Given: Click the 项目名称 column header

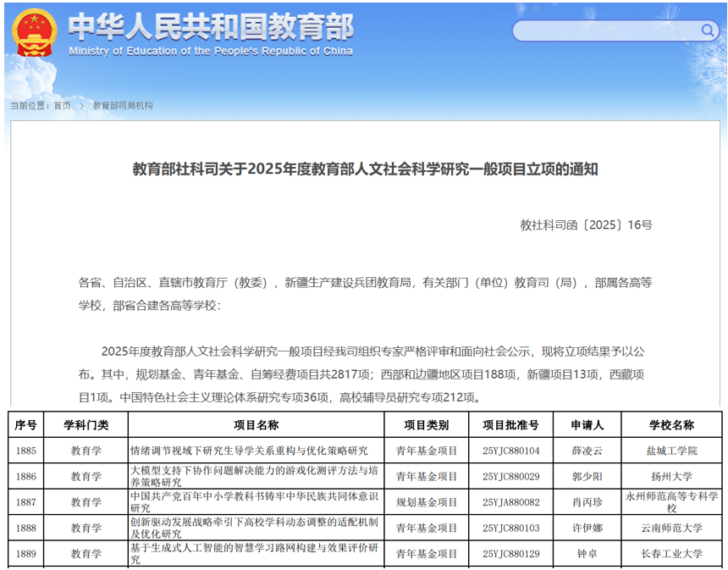Looking at the screenshot, I should click(x=256, y=425).
